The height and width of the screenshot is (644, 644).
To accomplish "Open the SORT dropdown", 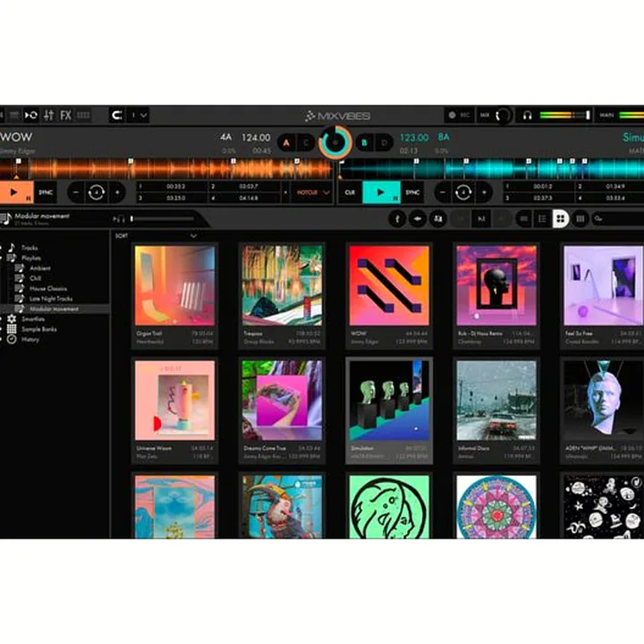I will (156, 236).
